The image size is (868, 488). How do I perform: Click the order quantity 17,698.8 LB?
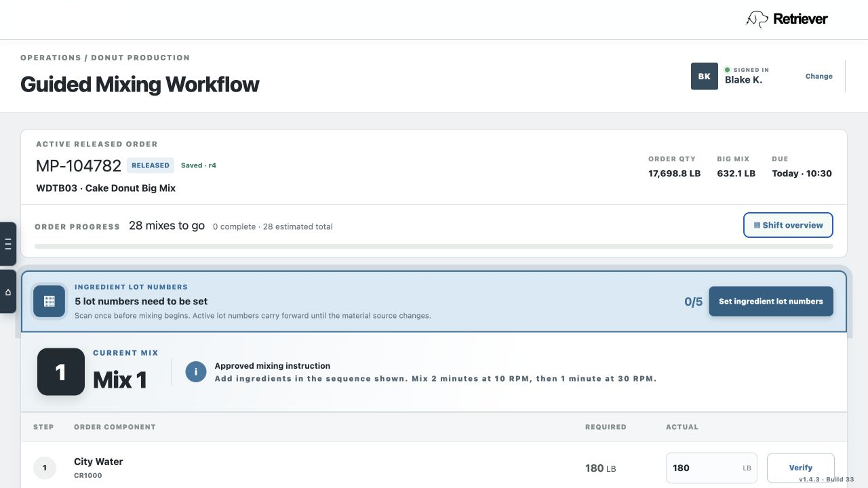674,174
